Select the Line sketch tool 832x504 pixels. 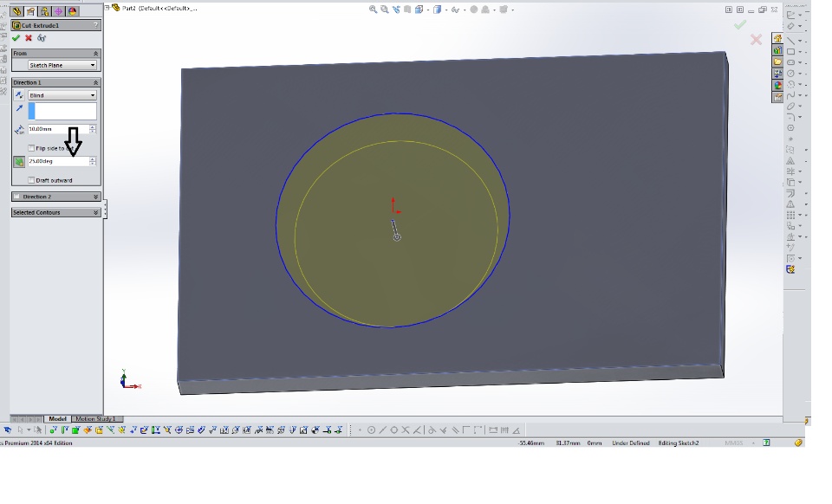[x=790, y=41]
